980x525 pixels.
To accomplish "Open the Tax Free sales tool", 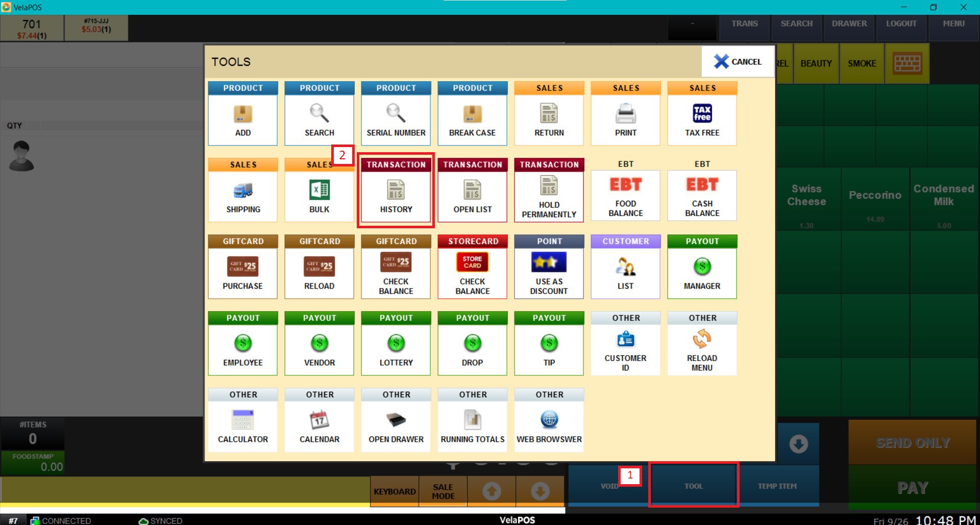I will click(x=702, y=114).
